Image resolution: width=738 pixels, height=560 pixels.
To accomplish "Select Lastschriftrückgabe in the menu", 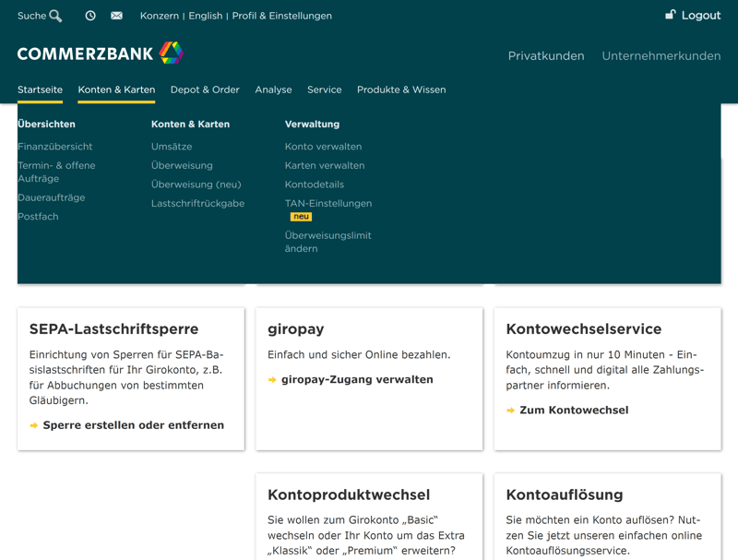I will pyautogui.click(x=197, y=203).
